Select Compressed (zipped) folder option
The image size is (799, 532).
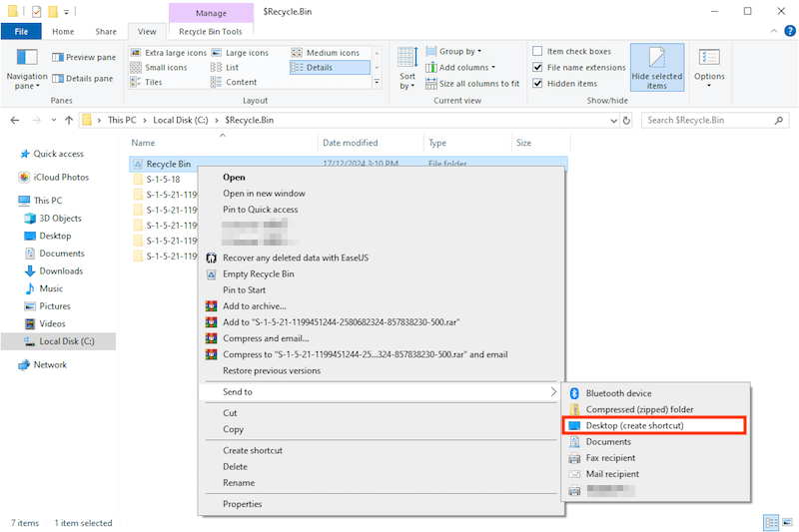[639, 409]
